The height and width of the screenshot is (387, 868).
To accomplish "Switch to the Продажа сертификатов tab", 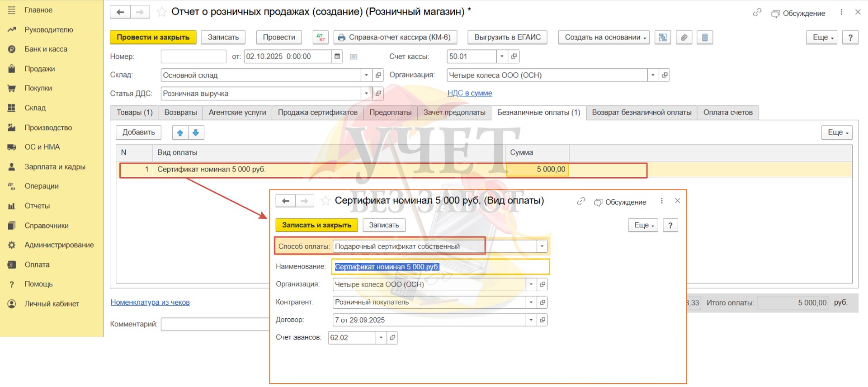I will click(318, 113).
